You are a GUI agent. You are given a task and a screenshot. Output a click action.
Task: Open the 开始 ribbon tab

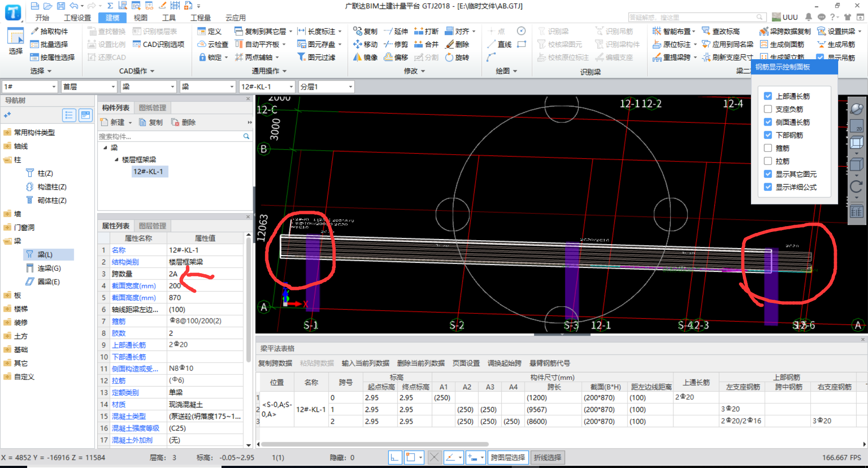(x=42, y=18)
